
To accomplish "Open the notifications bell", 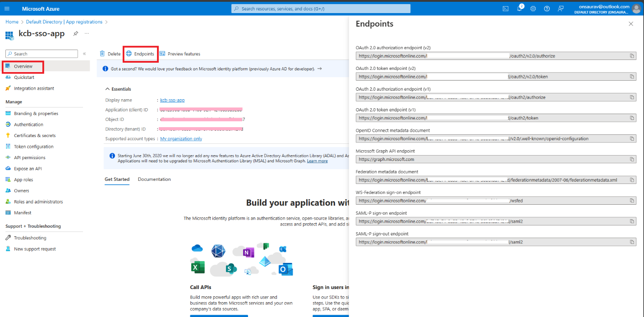I will tap(520, 9).
